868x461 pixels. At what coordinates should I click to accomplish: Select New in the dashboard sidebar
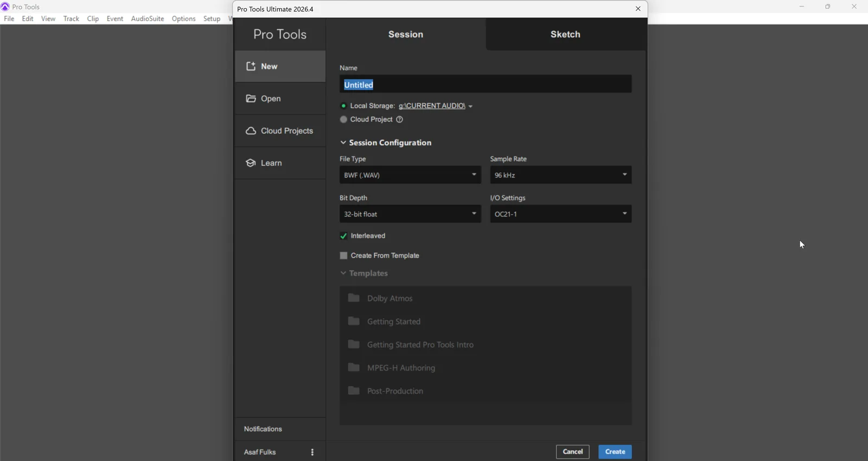pos(280,67)
